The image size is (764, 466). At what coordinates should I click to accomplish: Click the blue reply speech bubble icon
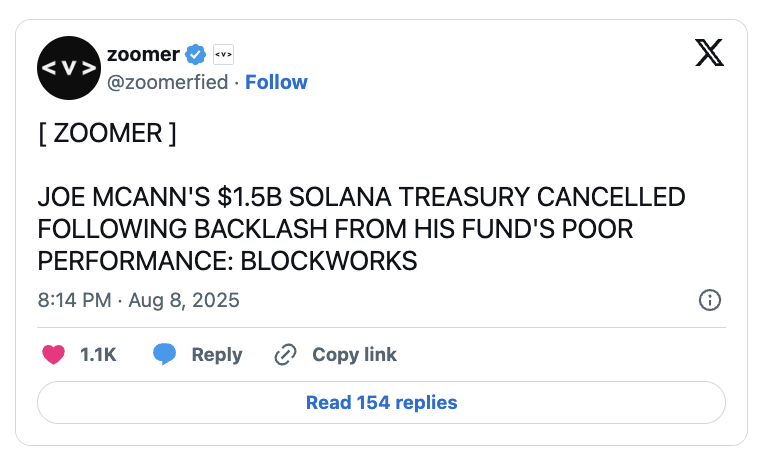pos(165,354)
